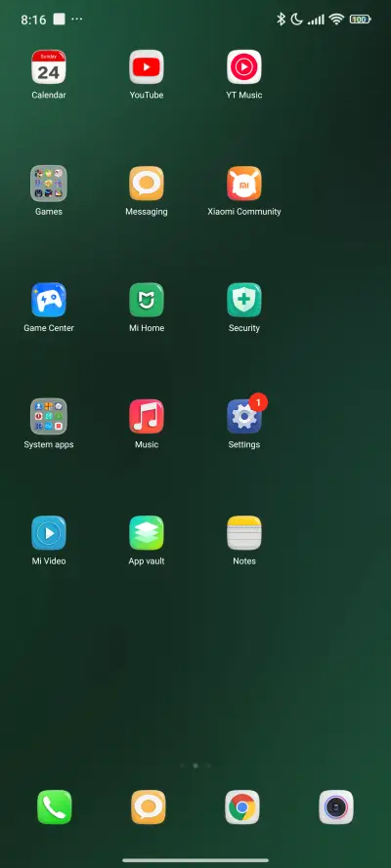The image size is (391, 868).
Task: Tap the square notification icon beside clock
Action: pos(60,20)
